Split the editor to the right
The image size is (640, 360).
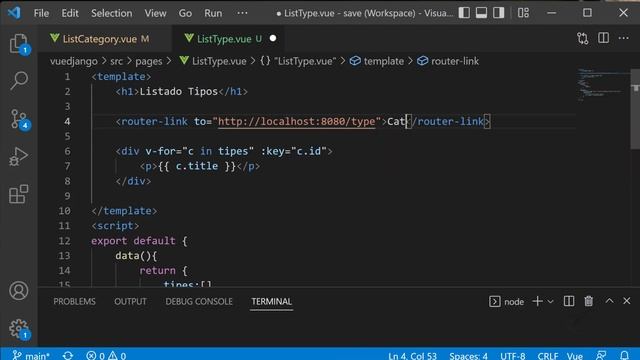[603, 38]
